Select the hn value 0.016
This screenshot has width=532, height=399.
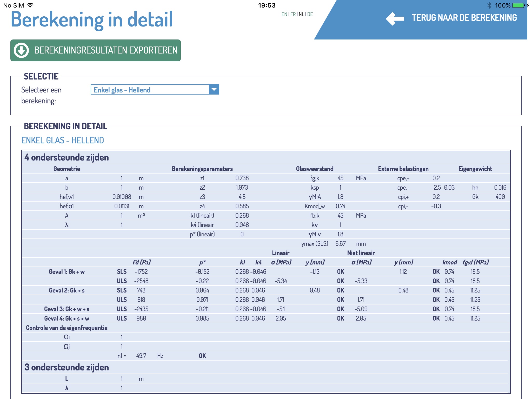pos(500,188)
